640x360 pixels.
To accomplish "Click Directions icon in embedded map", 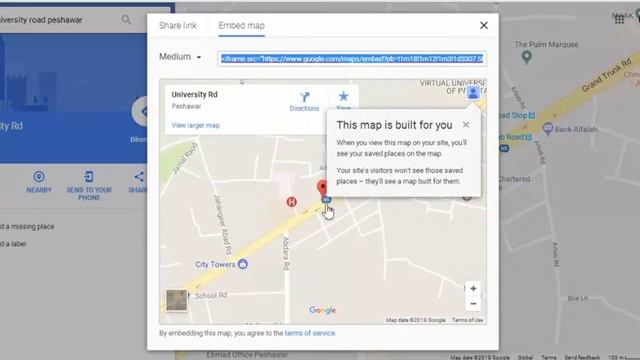I will pos(304,97).
